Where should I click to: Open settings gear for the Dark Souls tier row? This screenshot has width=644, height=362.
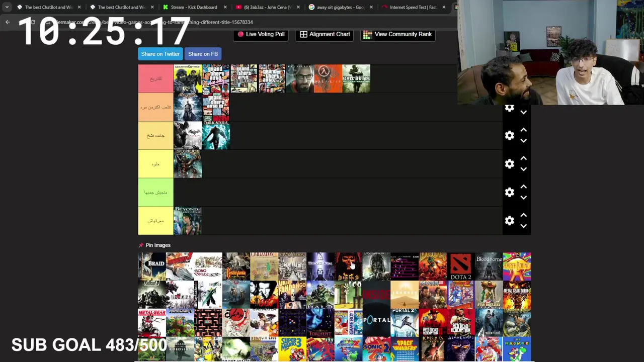click(510, 135)
